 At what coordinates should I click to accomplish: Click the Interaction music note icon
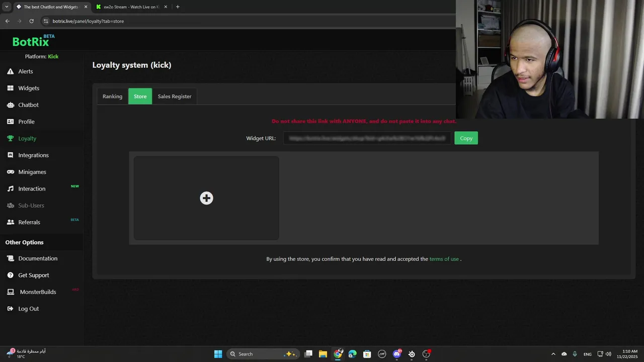coord(10,189)
